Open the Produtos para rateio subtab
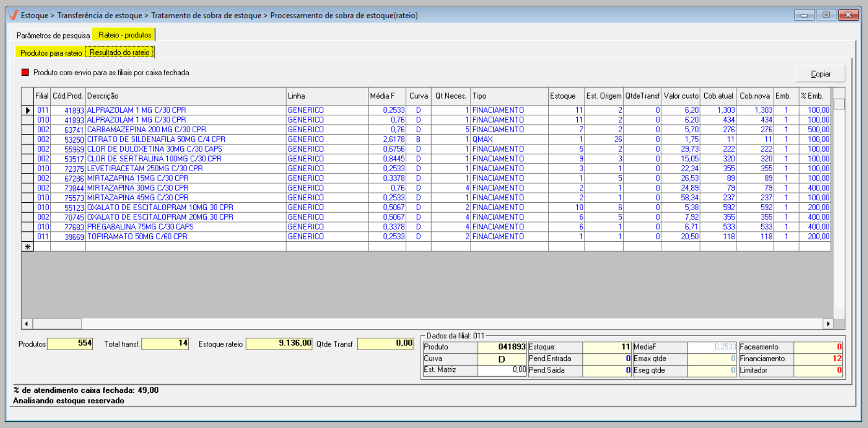Image resolution: width=868 pixels, height=428 pixels. pyautogui.click(x=51, y=53)
